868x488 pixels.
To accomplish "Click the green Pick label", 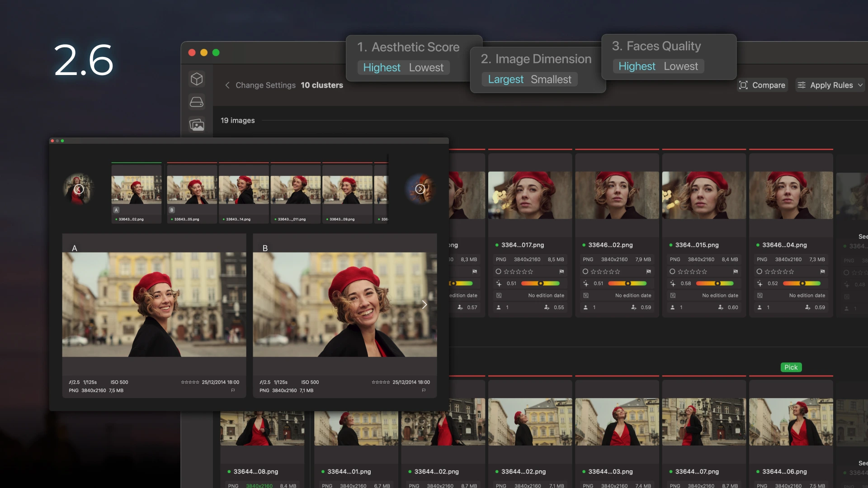I will coord(791,367).
